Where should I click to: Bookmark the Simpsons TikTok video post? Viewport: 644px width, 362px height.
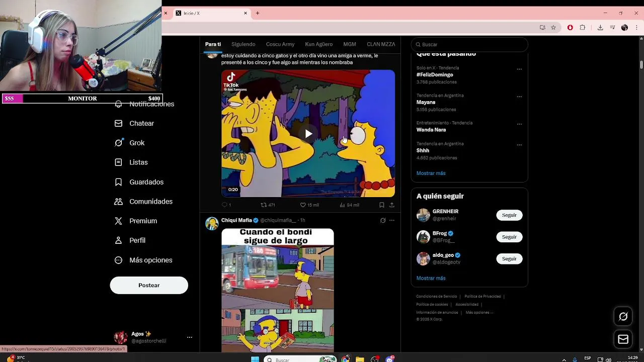[382, 205]
